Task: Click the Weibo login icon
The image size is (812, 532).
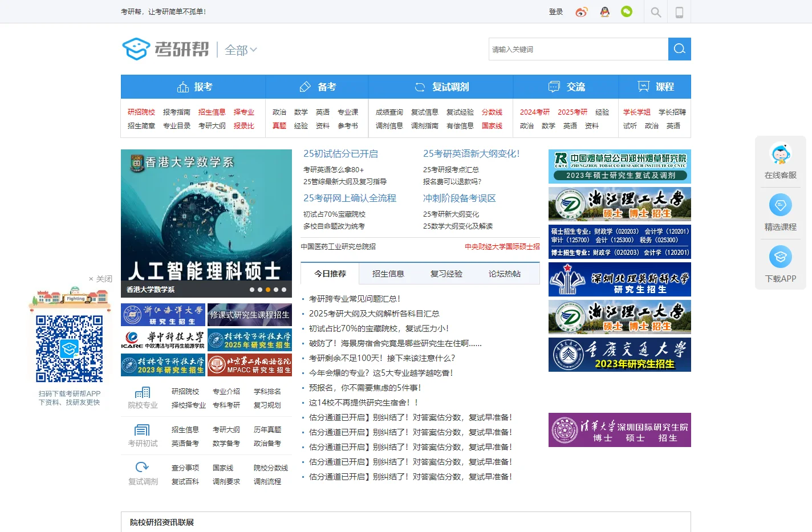Action: tap(581, 12)
